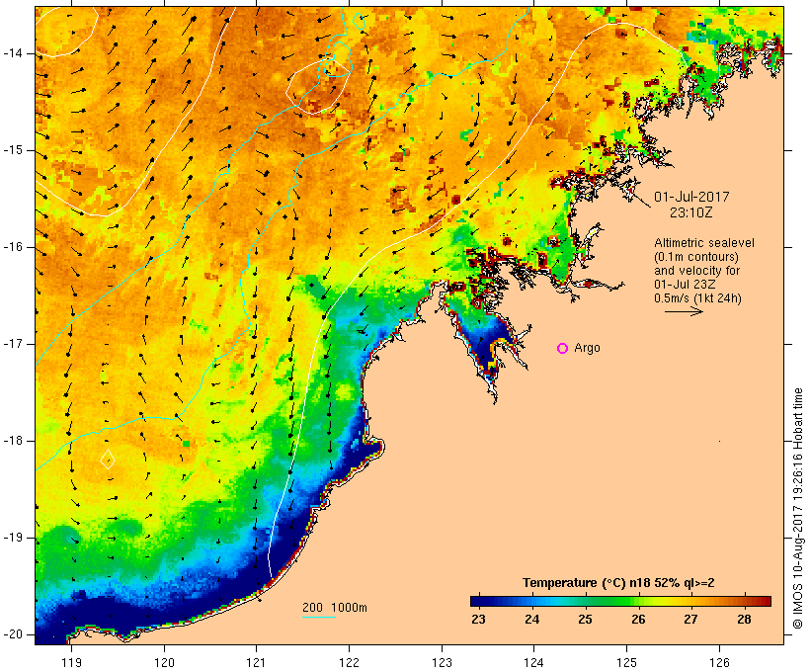810x672 pixels.
Task: Click the longitude label '122'
Action: click(x=350, y=663)
